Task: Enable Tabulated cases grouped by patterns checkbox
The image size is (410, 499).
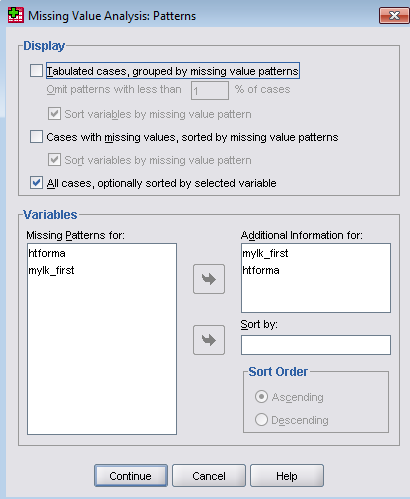Action: pos(36,71)
